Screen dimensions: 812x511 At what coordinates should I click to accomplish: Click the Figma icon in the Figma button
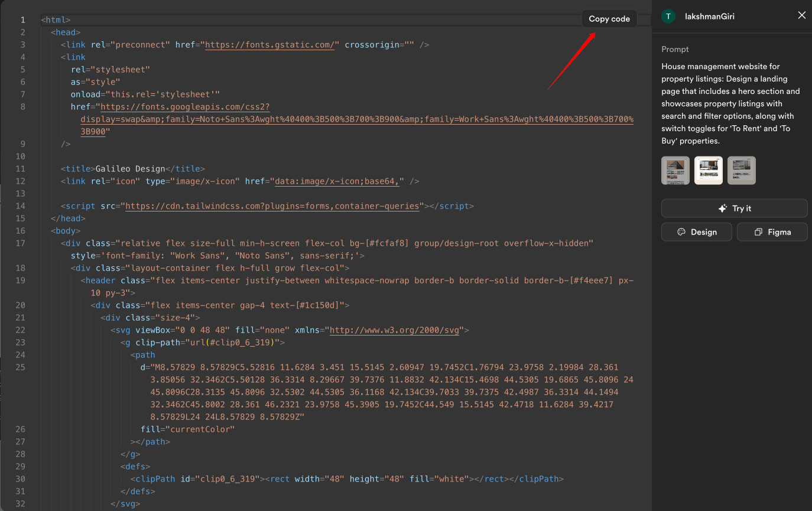coord(758,232)
